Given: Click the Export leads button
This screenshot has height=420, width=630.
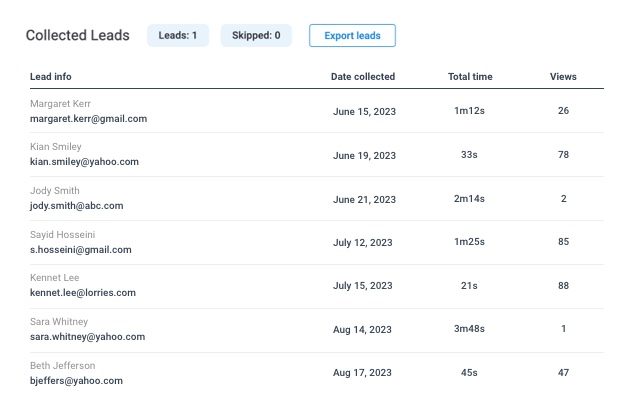Looking at the screenshot, I should pos(352,36).
